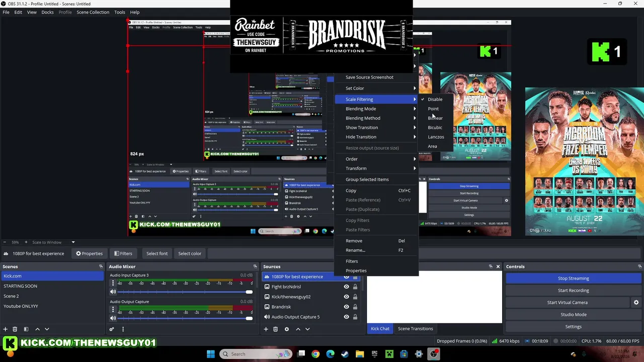Click the Start Virtual Camera button
The width and height of the screenshot is (644, 362).
[x=567, y=303]
